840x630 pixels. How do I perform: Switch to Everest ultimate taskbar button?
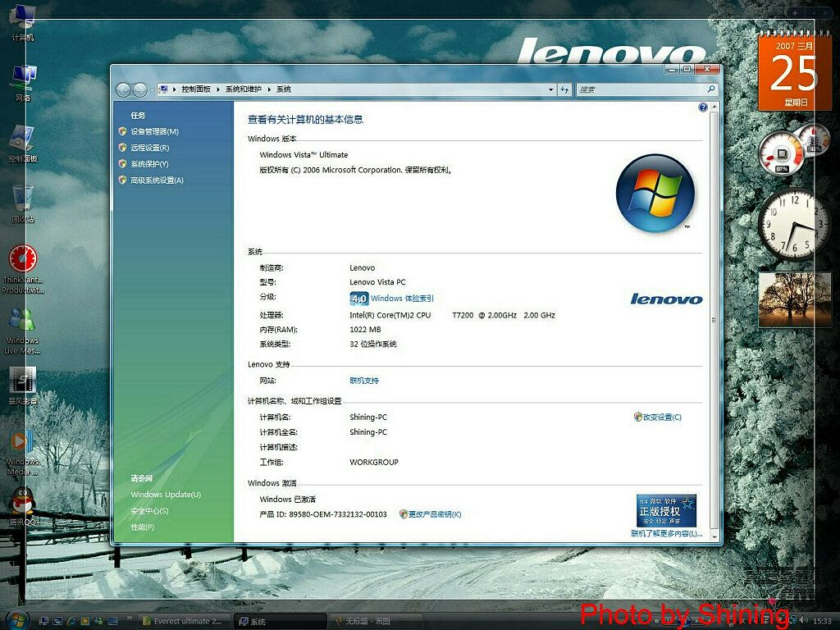[183, 622]
